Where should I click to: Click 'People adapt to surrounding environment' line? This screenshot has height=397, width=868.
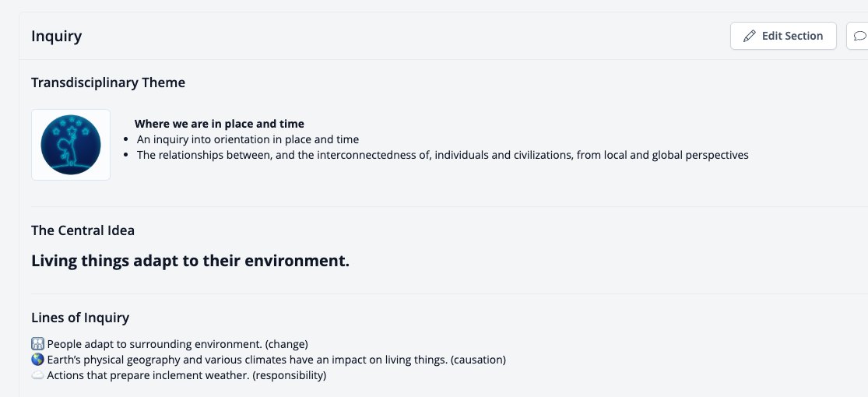pos(177,344)
